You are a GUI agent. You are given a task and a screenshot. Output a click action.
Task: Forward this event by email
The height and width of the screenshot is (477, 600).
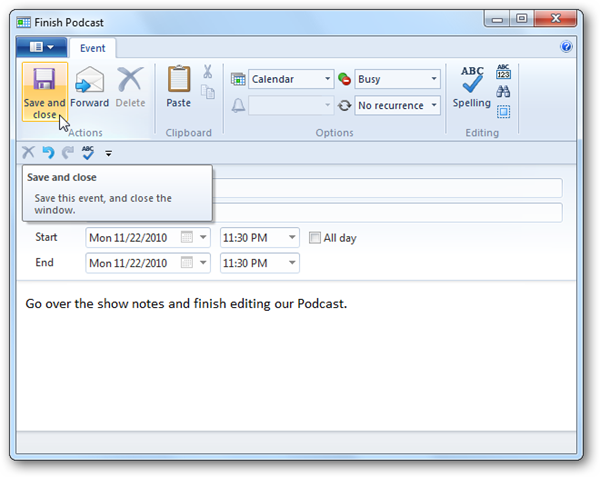89,88
